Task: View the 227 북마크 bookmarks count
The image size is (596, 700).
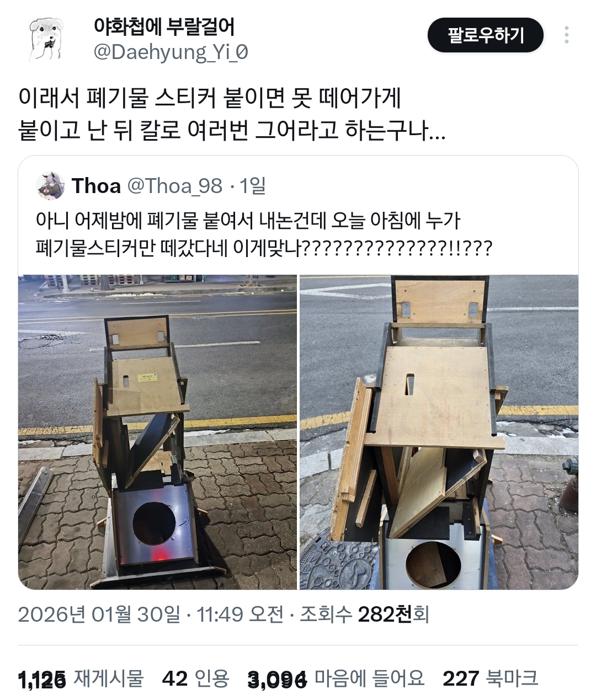Action: 490,678
